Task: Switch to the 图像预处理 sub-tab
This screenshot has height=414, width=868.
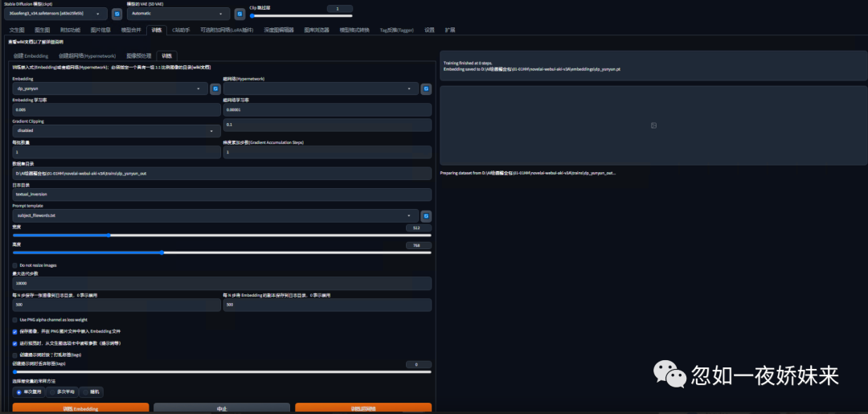Action: click(x=138, y=56)
